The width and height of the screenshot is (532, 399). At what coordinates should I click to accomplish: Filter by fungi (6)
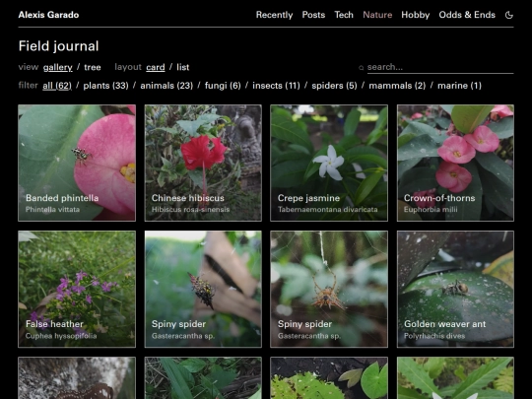[223, 86]
